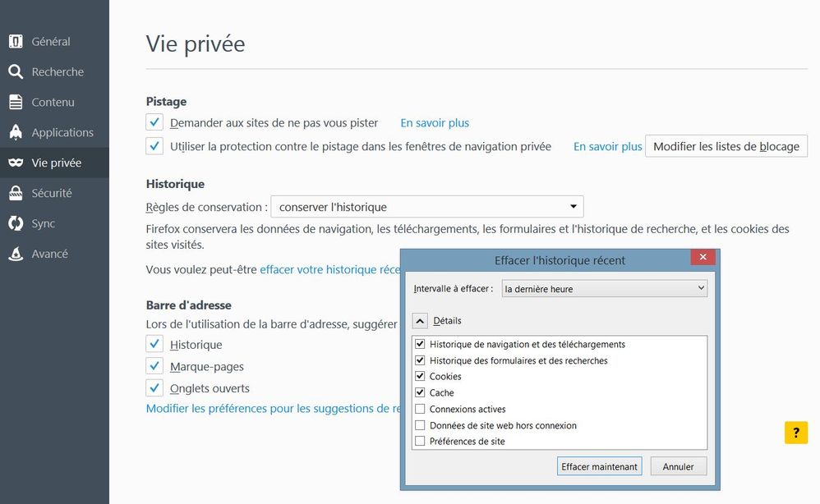Close the Effacer l'historique récent dialog
820x504 pixels.
pos(703,259)
